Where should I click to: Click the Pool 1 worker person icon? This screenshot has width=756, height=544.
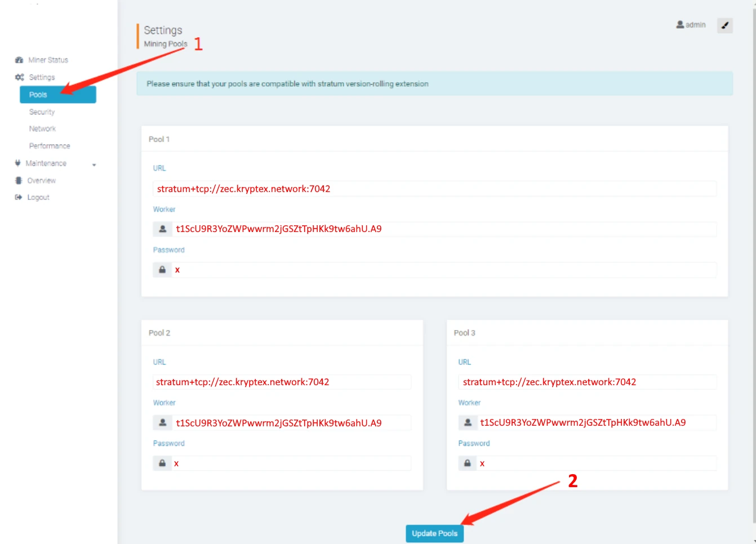coord(162,229)
